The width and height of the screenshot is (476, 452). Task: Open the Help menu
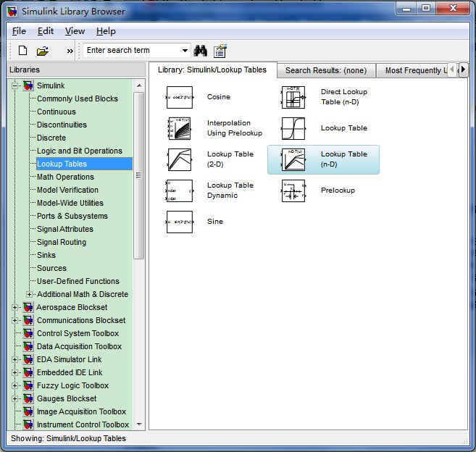[106, 31]
